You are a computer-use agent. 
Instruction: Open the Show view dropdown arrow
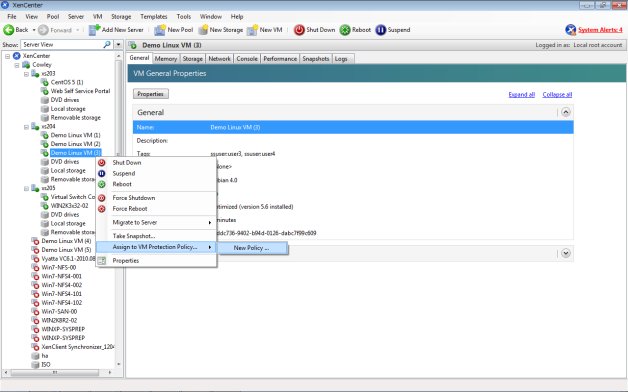click(x=119, y=44)
